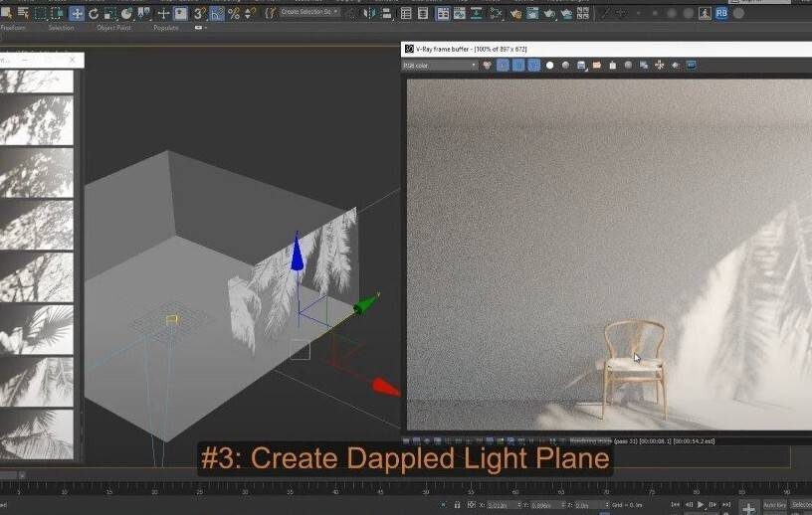The image size is (812, 515).
Task: Toggle the Spinner Snap button
Action: pyautogui.click(x=250, y=14)
